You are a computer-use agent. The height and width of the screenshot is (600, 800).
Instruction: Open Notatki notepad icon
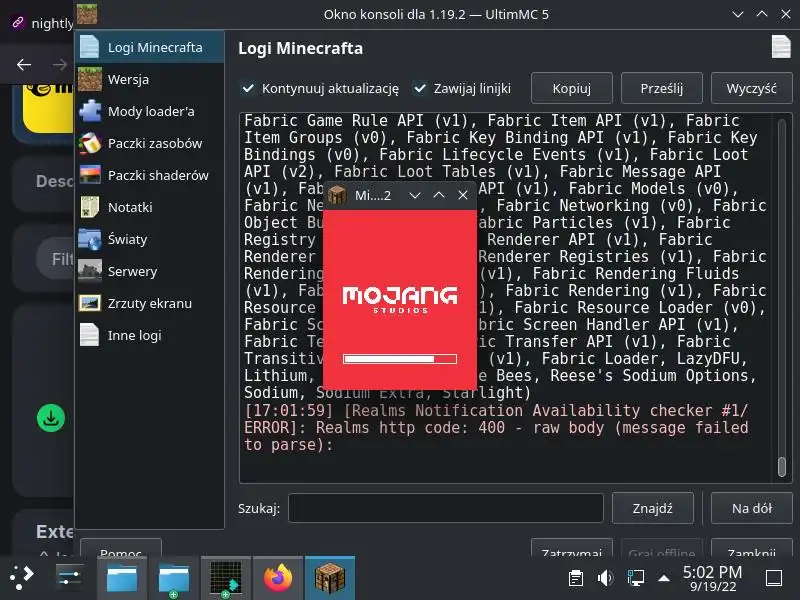point(90,207)
